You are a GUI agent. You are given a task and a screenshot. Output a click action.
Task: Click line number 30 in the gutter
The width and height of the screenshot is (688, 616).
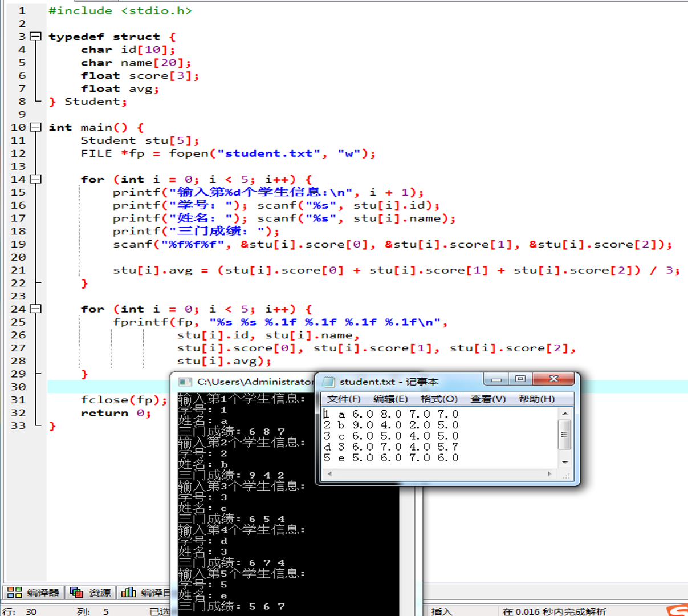coord(18,387)
